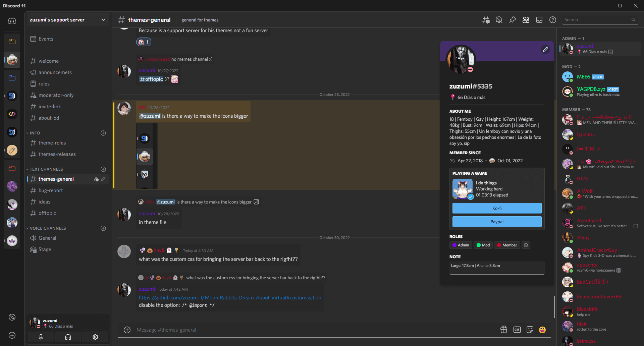This screenshot has height=346, width=644.
Task: Click the Member role chip
Action: 507,245
